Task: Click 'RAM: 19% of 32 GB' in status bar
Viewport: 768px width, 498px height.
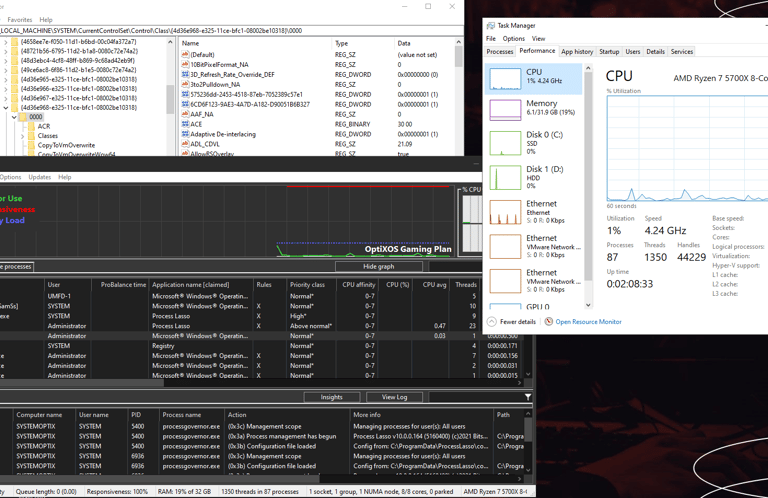Action: (184, 491)
